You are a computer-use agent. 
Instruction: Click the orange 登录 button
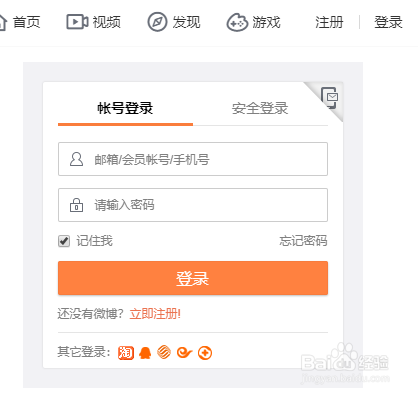click(x=193, y=278)
